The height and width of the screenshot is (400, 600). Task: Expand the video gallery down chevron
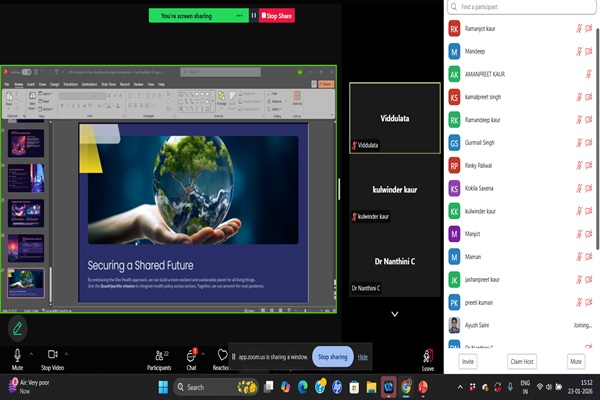click(x=394, y=313)
